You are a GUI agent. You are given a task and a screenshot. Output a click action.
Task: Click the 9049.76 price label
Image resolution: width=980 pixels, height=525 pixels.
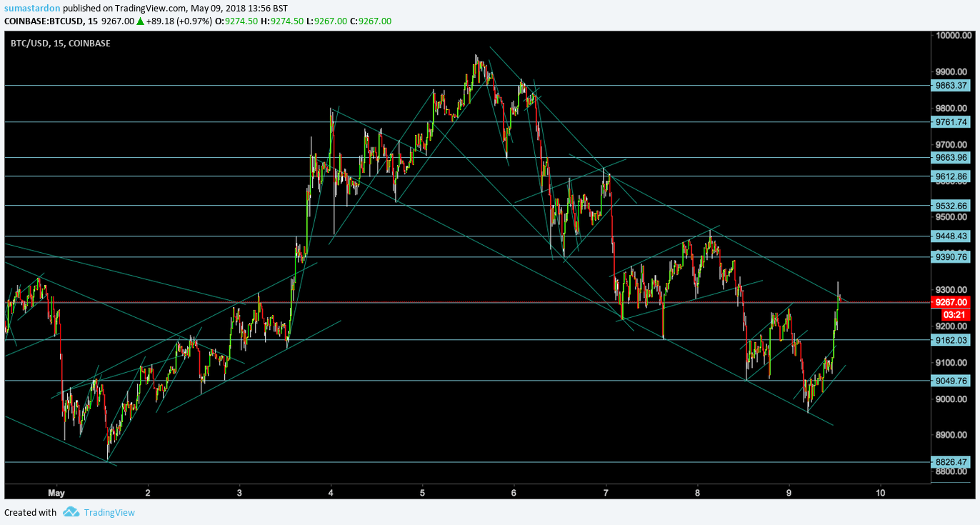951,381
